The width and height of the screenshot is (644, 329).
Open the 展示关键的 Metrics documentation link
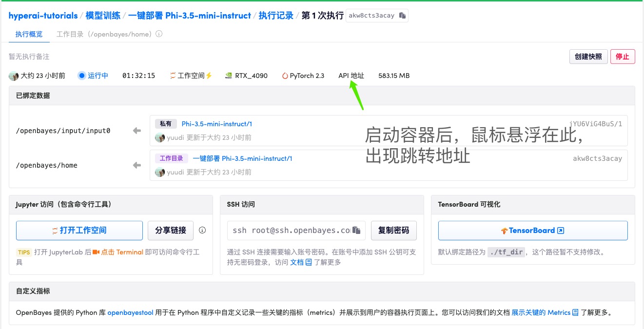tap(541, 312)
